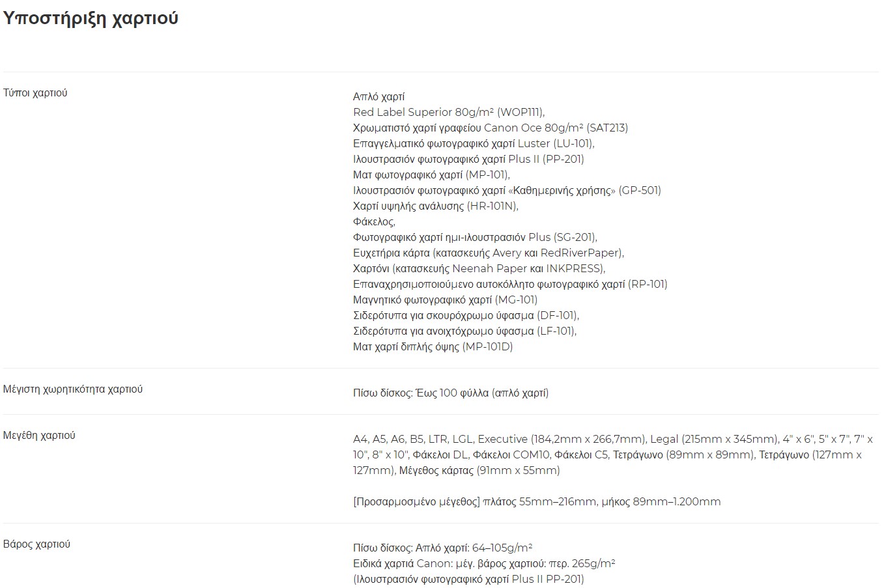Screen dimensions: 884x588
Task: Click the Μέγιστη χωρητικότητα χαρτιού label
Action: tap(73, 389)
